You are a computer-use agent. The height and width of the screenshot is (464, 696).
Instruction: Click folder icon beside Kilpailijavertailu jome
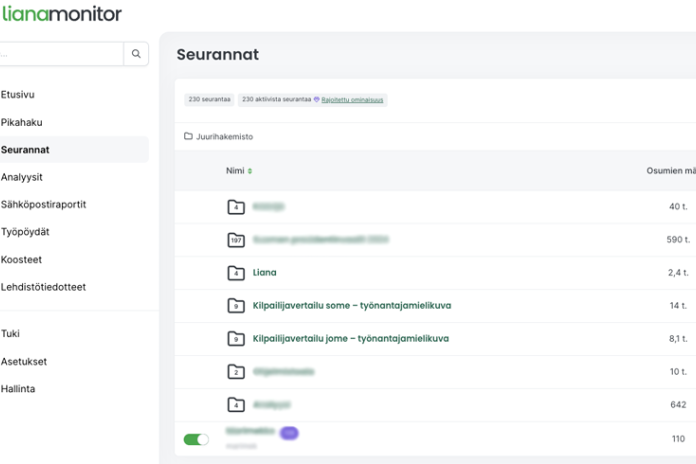click(x=235, y=339)
